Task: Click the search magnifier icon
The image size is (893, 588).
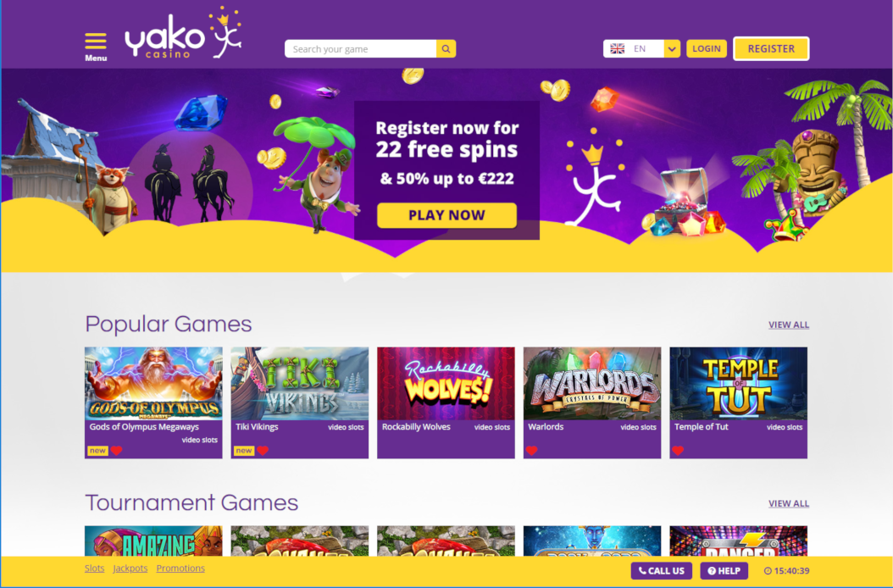Action: pyautogui.click(x=446, y=49)
